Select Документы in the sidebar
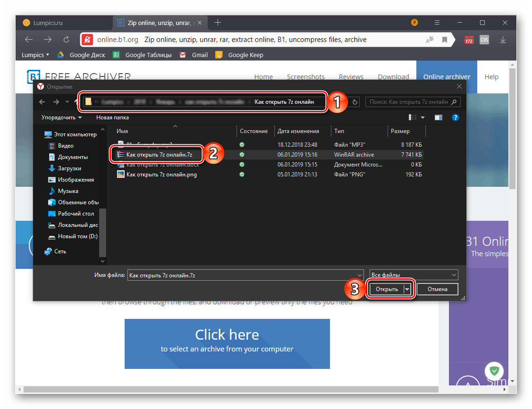 click(68, 157)
